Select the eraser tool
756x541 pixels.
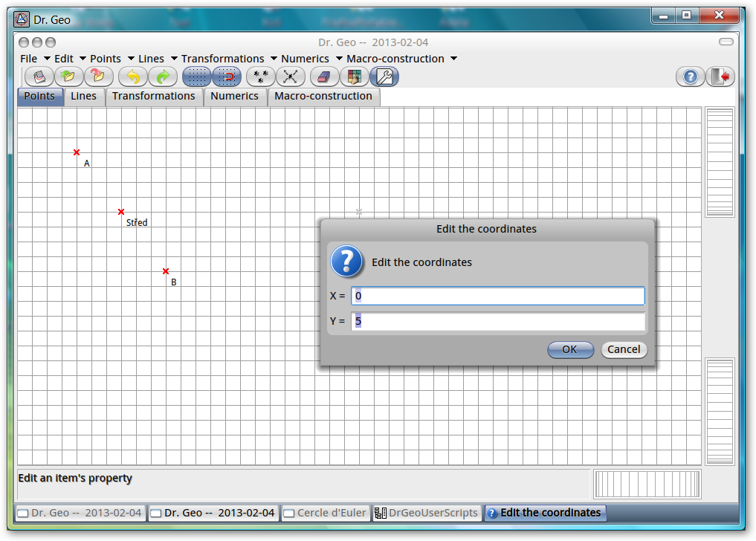tap(325, 77)
